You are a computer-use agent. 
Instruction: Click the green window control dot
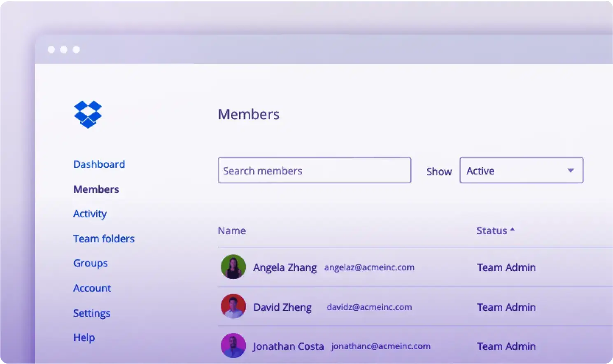tap(76, 49)
